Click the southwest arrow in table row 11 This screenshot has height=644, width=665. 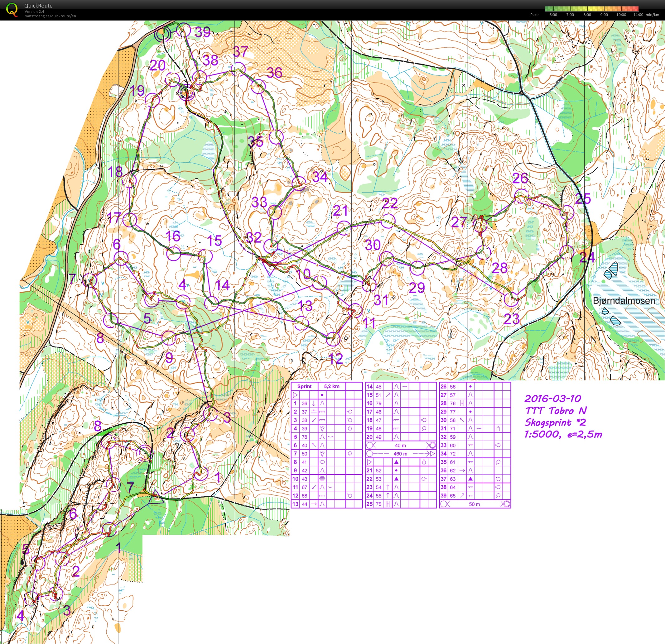[314, 487]
